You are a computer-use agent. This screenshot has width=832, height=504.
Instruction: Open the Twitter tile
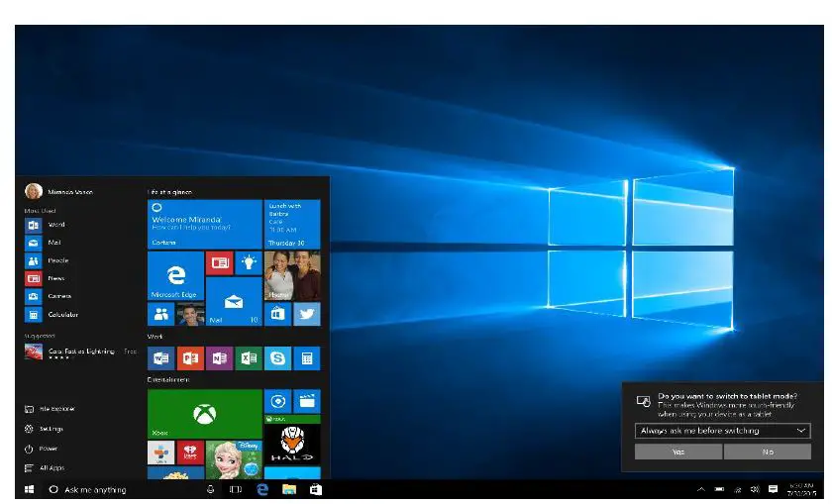pyautogui.click(x=307, y=314)
